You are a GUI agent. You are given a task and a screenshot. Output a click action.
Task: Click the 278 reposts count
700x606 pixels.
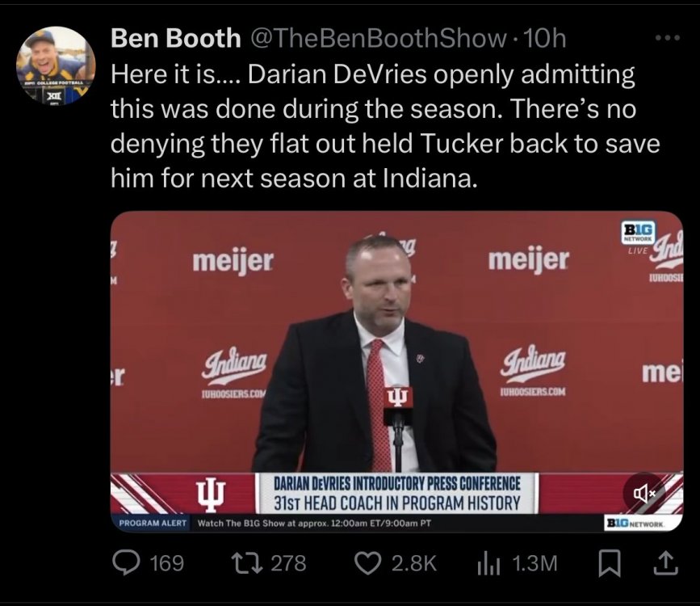(x=288, y=562)
